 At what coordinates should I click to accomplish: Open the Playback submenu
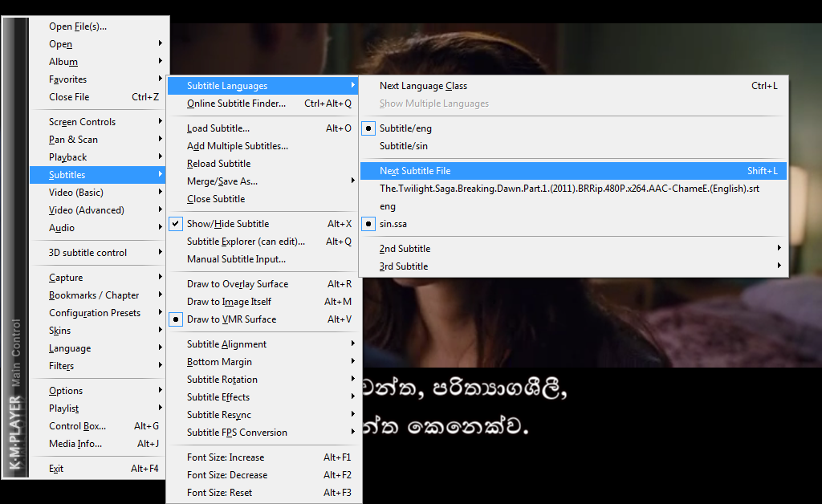tap(98, 157)
